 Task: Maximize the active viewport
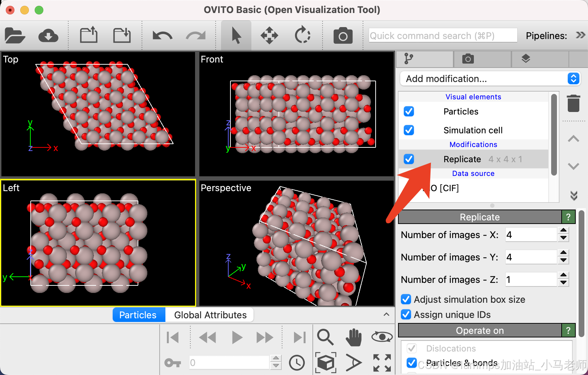(382, 363)
